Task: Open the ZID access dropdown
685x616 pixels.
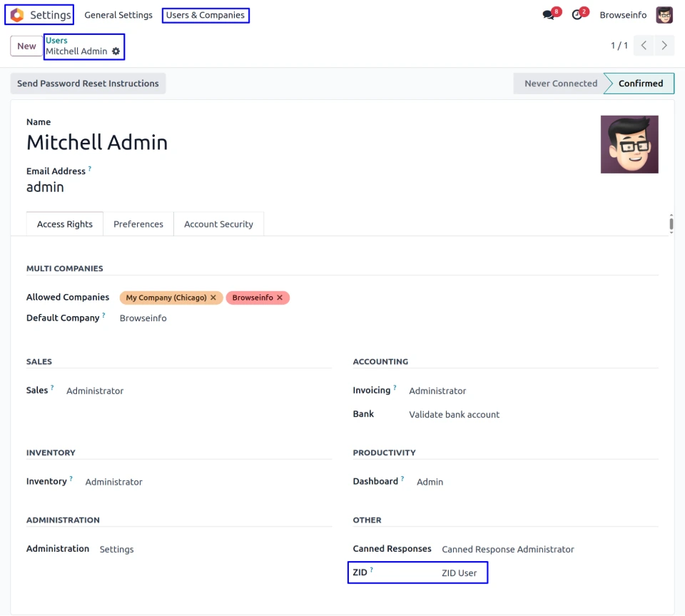Action: click(459, 573)
